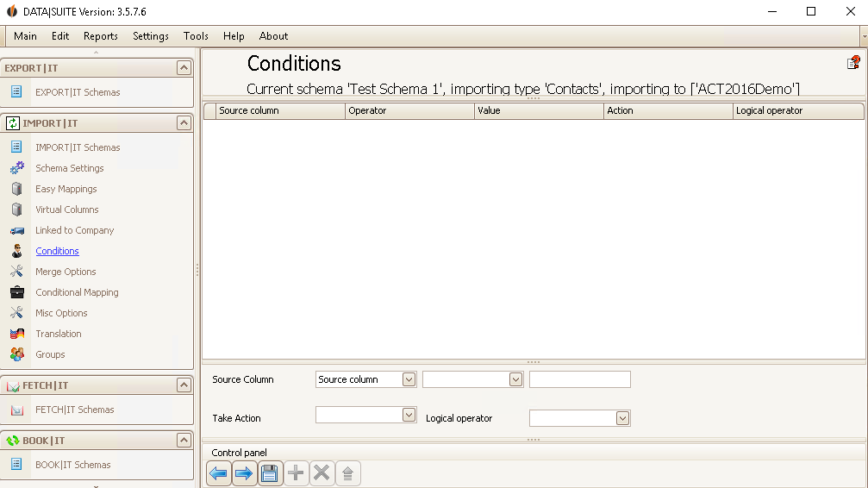This screenshot has height=488, width=868.
Task: Click the Schema Settings gears icon
Action: tap(17, 168)
